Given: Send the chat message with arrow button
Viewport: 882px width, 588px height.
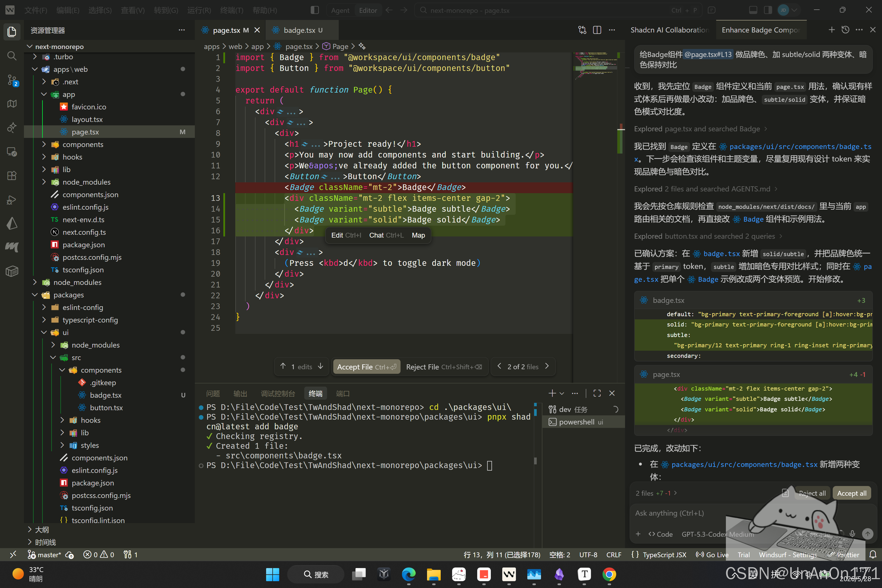Looking at the screenshot, I should 867,534.
